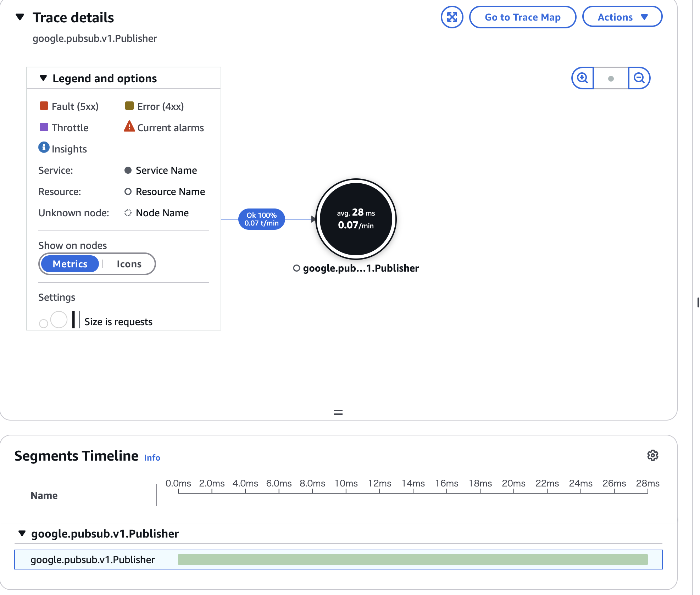The image size is (700, 595).
Task: Click the Current alarms warning icon
Action: point(129,127)
